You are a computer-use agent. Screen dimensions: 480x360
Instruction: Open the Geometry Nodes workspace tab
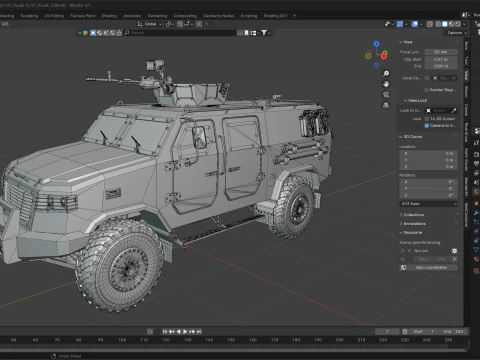218,16
